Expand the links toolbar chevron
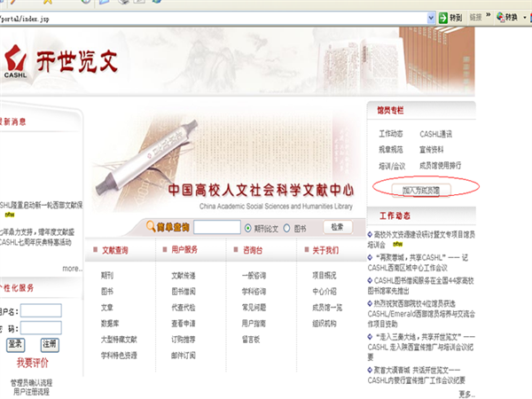This screenshot has height=399, width=532. (489, 15)
